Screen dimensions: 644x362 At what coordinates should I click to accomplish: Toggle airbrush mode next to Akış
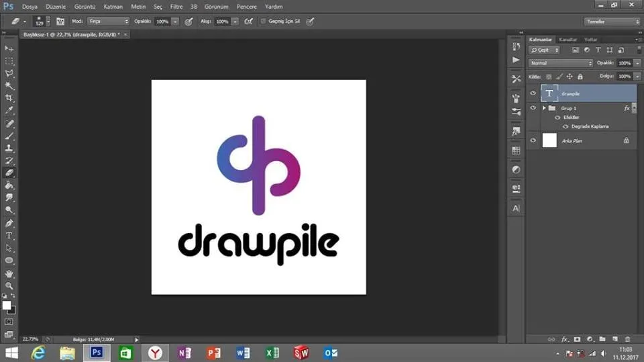point(248,21)
